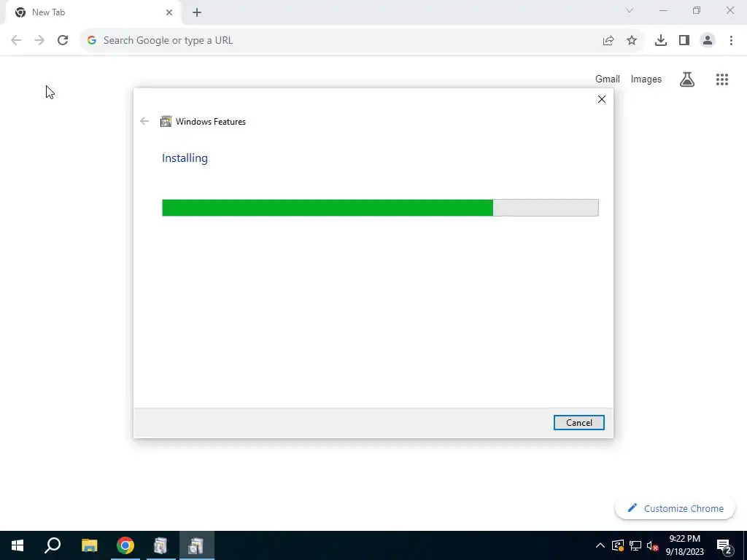
Task: Click the back arrow in Windows Features dialog
Action: pyautogui.click(x=144, y=121)
